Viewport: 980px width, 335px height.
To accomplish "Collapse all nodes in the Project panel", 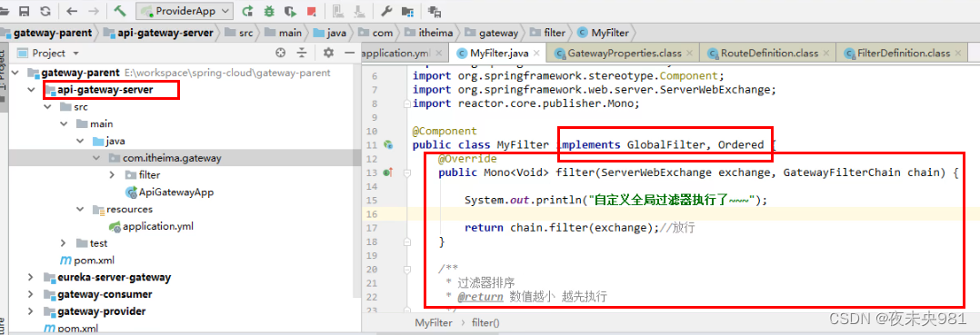I will tap(302, 53).
